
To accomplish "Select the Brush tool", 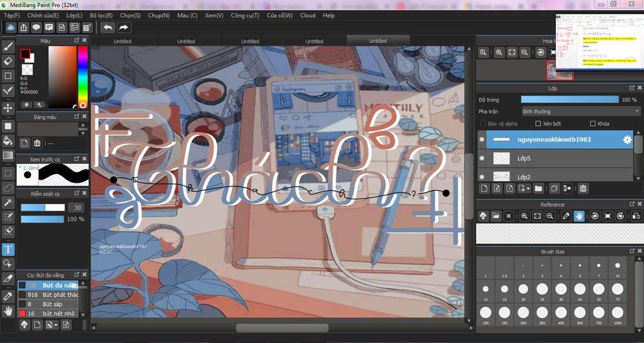I will pyautogui.click(x=8, y=46).
